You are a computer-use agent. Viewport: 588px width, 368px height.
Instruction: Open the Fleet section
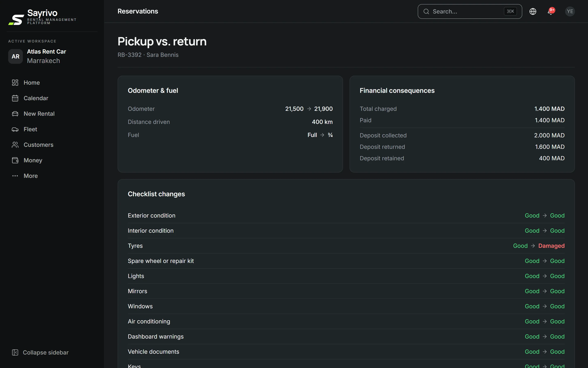30,129
